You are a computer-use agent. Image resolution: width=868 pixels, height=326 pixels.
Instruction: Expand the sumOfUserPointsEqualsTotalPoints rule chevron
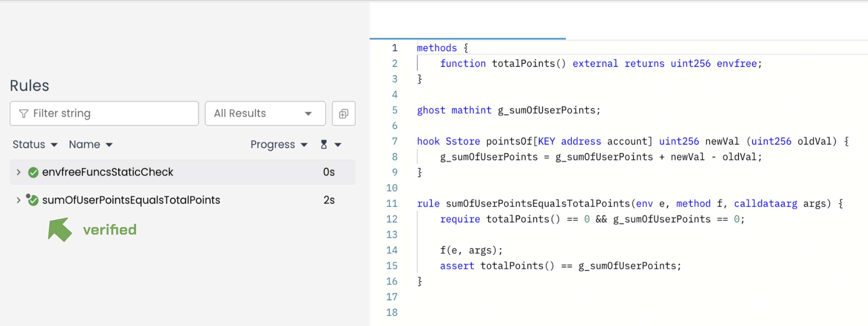click(x=19, y=200)
